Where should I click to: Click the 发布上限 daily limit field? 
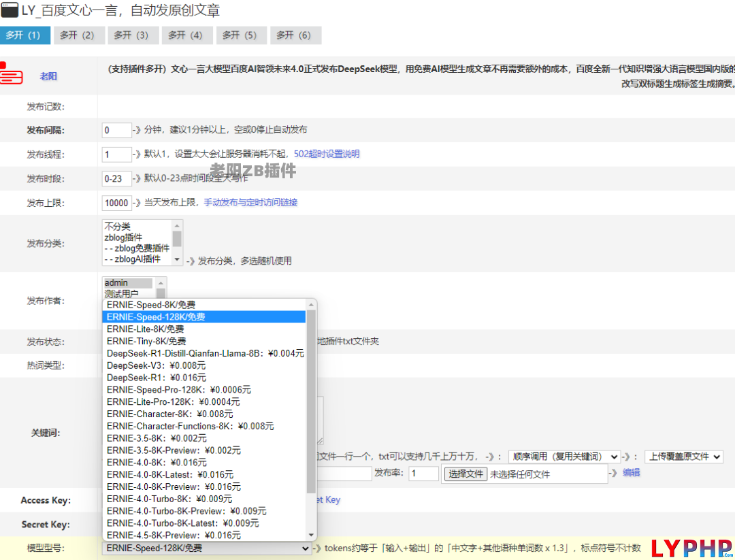(117, 203)
